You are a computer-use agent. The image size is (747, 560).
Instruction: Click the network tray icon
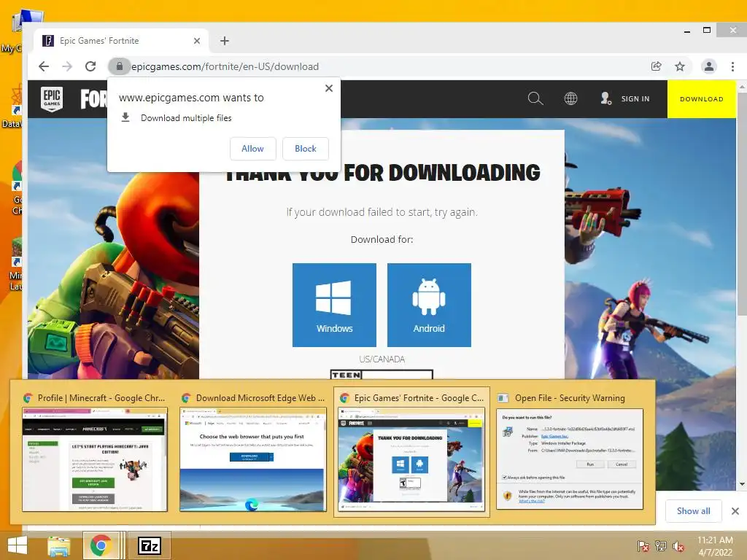(661, 546)
